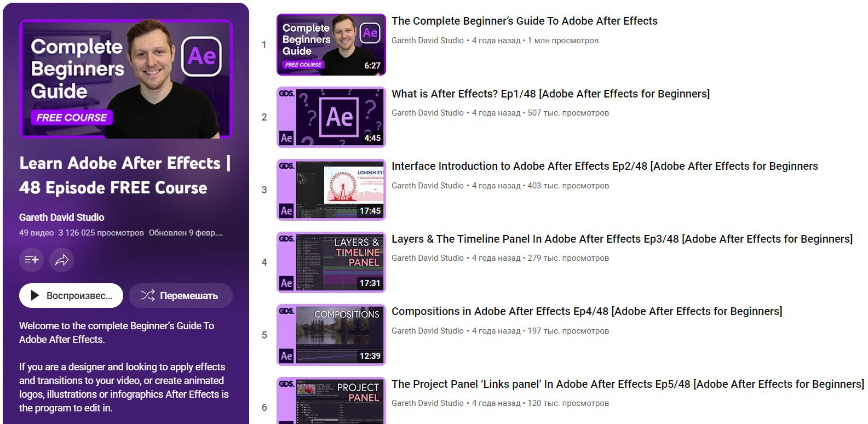Click the '120 тыс. просмотров' text
This screenshot has width=868, height=424.
[568, 403]
